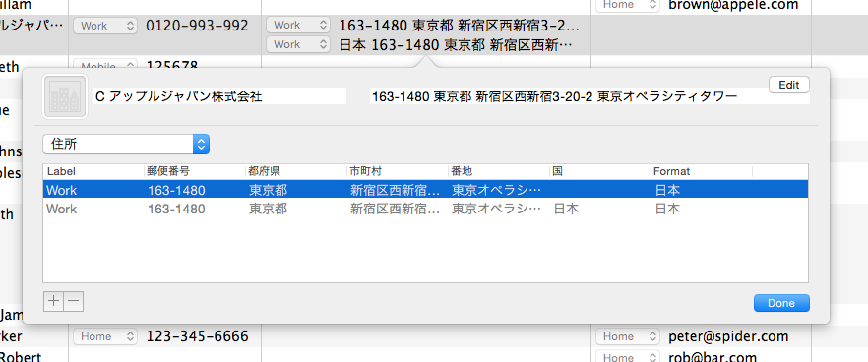Confirm changes with Done button
This screenshot has width=868, height=362.
781,303
